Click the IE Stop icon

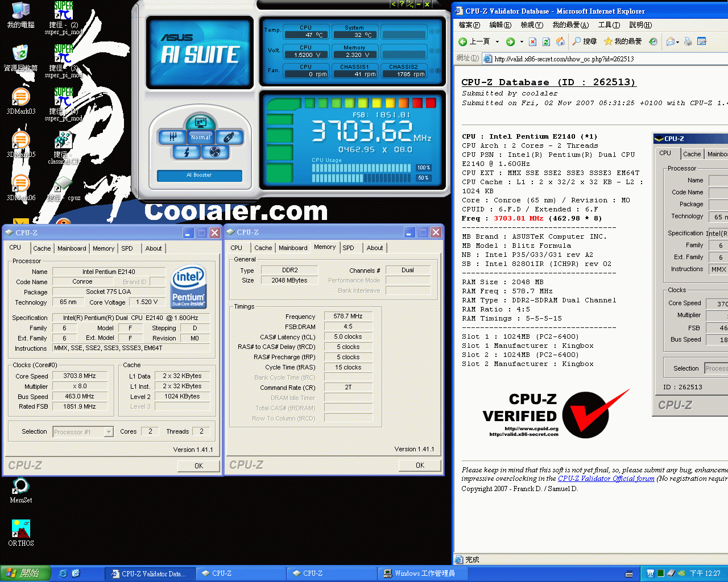pos(532,41)
